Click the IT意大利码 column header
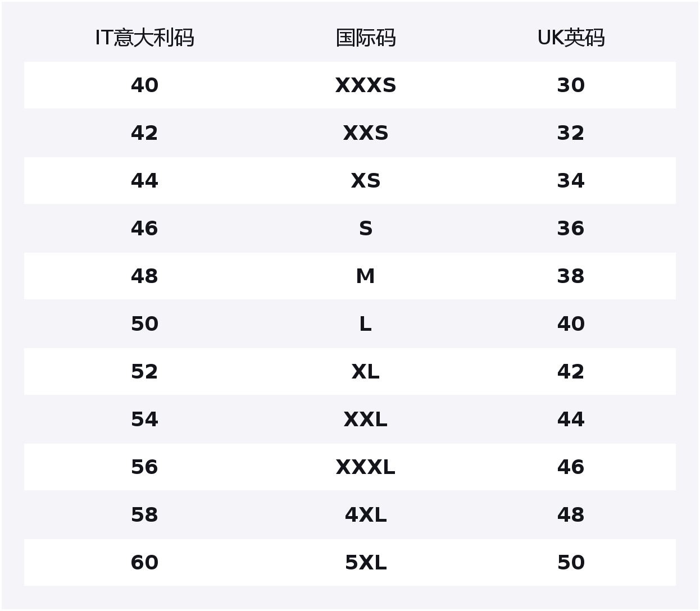 coord(144,38)
